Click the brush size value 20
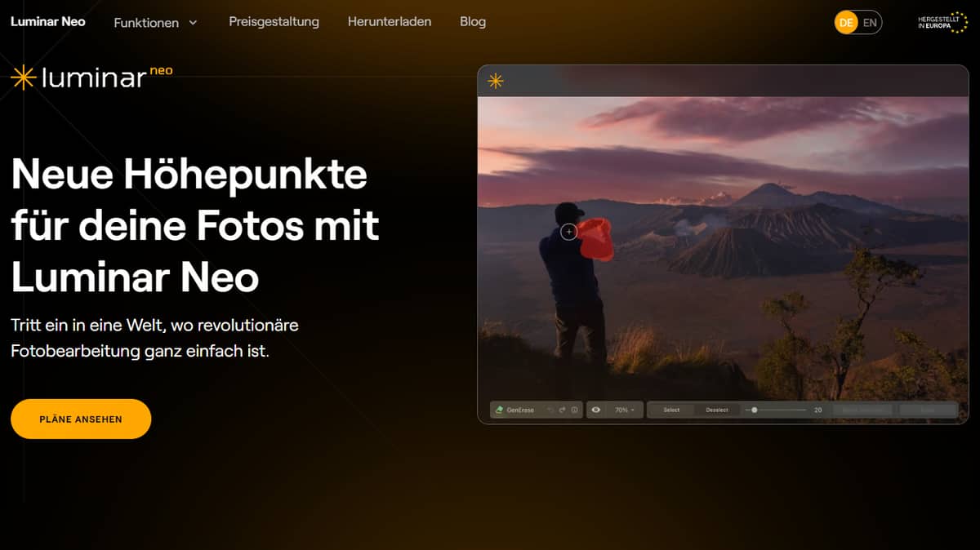 (817, 410)
